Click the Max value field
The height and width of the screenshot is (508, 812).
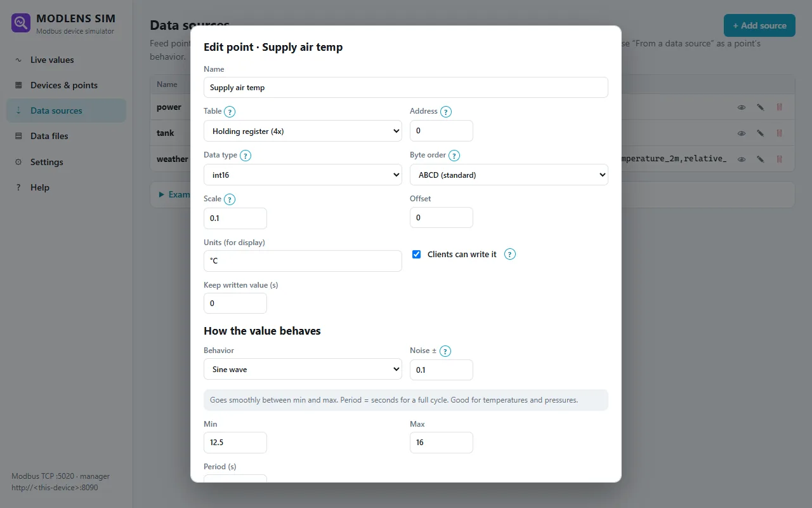[442, 443]
